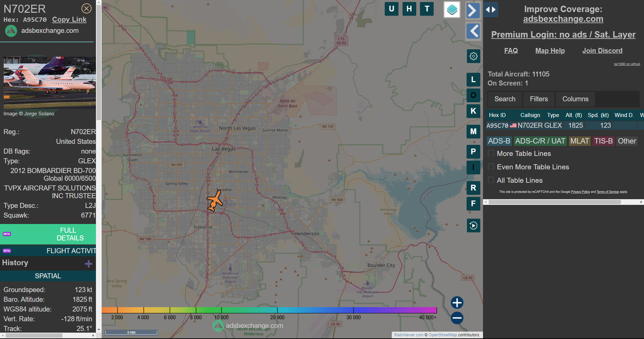Open the Search tab

505,99
